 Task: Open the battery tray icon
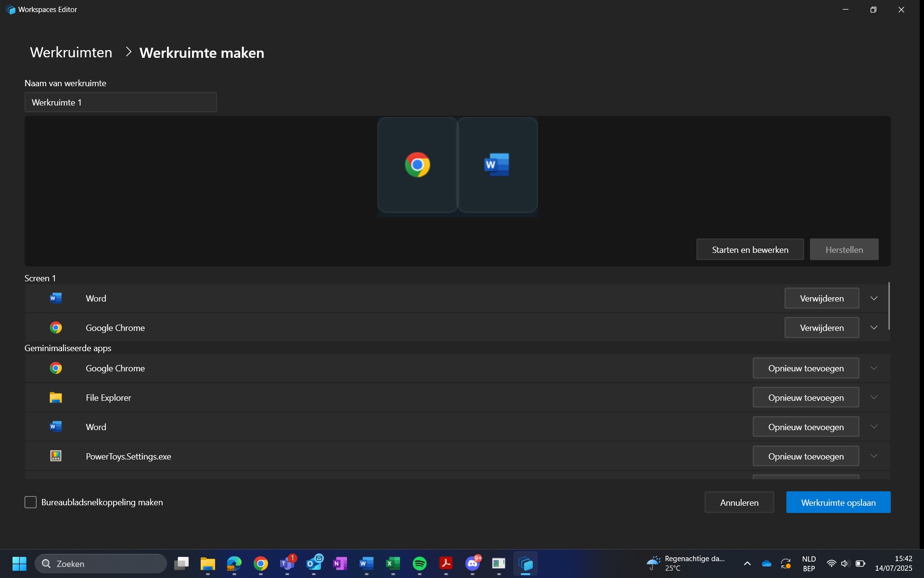(x=860, y=564)
